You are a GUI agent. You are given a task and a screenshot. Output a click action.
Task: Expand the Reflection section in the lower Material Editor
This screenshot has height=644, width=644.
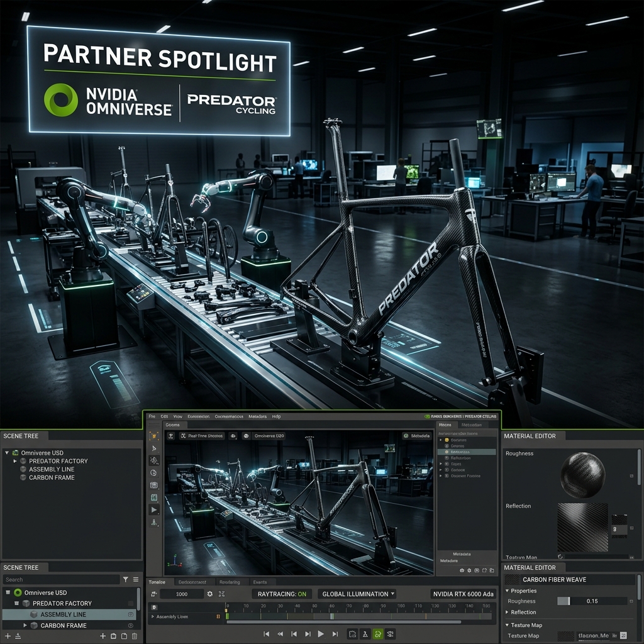(507, 613)
